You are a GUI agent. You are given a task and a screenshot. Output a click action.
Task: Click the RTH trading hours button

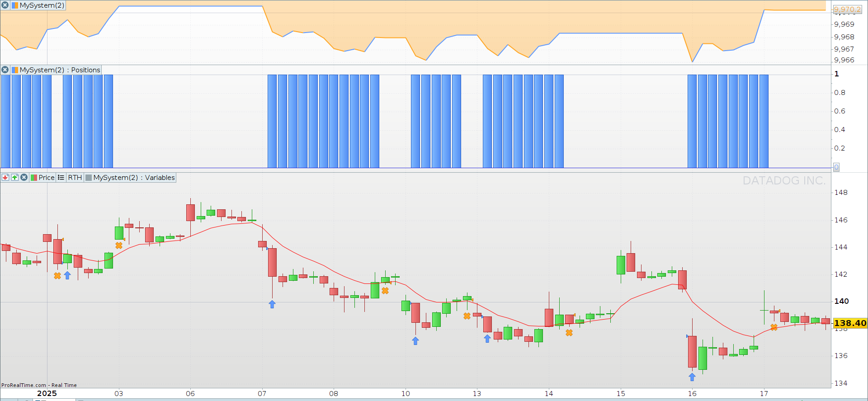click(x=75, y=177)
